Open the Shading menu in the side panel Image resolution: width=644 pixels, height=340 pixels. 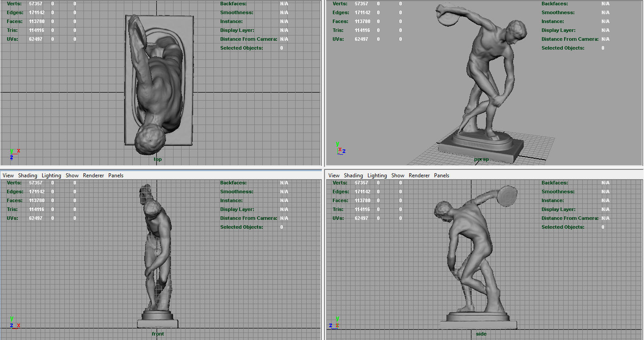[x=353, y=176]
